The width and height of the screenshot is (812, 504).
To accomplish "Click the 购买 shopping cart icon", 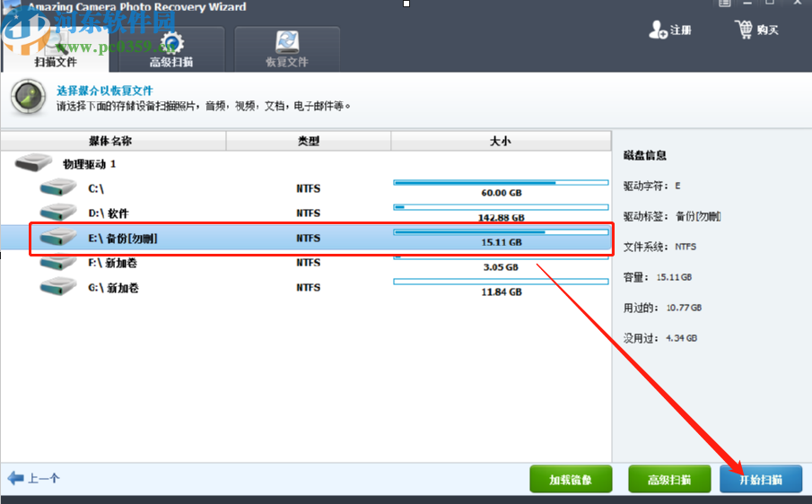I will click(x=744, y=30).
